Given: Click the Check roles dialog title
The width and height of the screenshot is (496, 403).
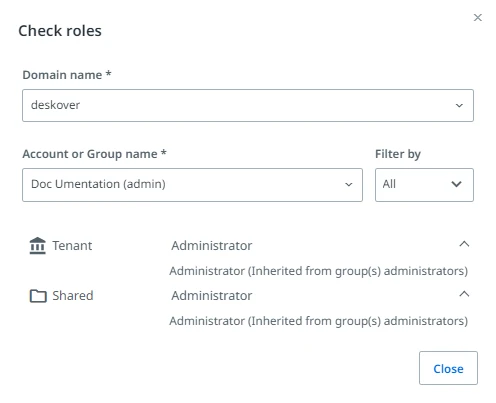Looking at the screenshot, I should pyautogui.click(x=60, y=31).
